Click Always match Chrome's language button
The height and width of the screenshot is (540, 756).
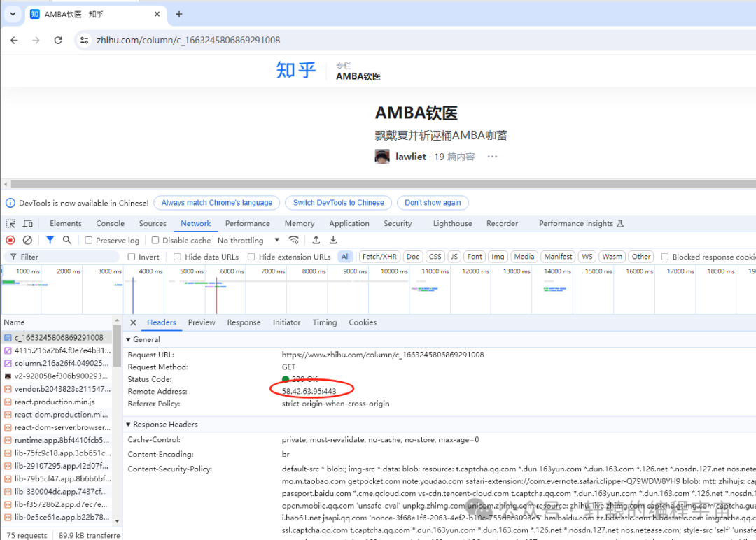tap(216, 203)
